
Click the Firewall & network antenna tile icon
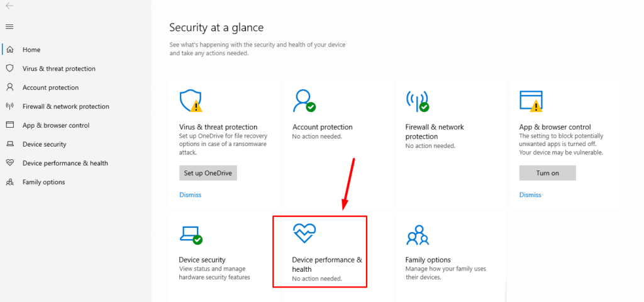(x=418, y=101)
